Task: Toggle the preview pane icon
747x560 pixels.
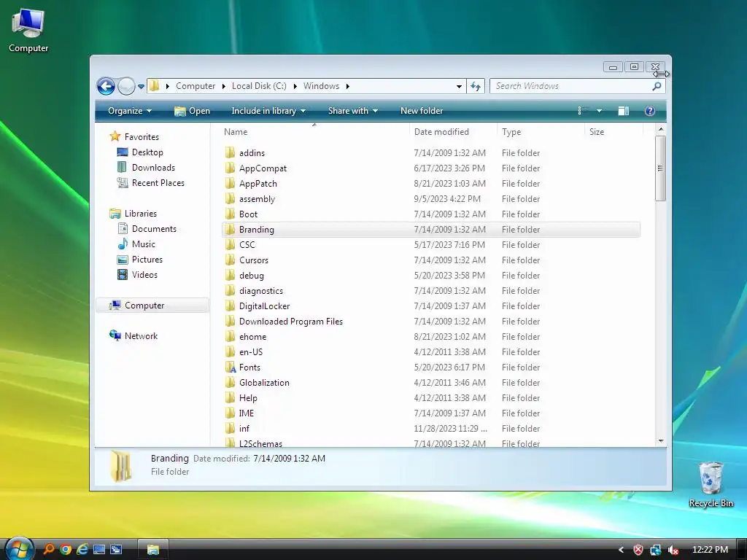Action: (x=624, y=111)
